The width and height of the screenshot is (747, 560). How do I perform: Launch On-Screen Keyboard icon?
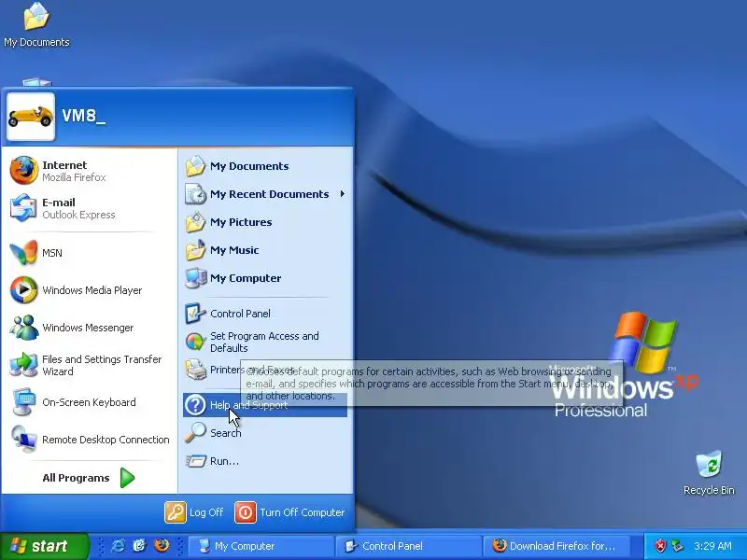tap(24, 402)
